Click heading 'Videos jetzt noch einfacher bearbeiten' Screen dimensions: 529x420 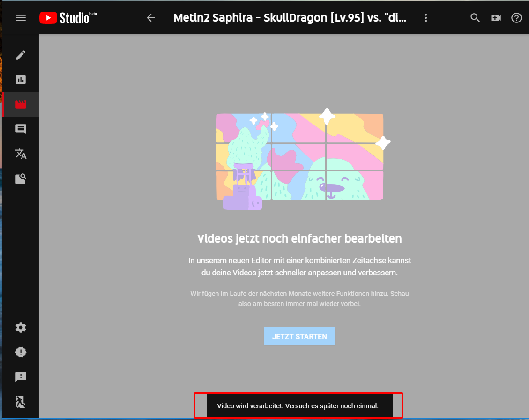click(x=299, y=239)
